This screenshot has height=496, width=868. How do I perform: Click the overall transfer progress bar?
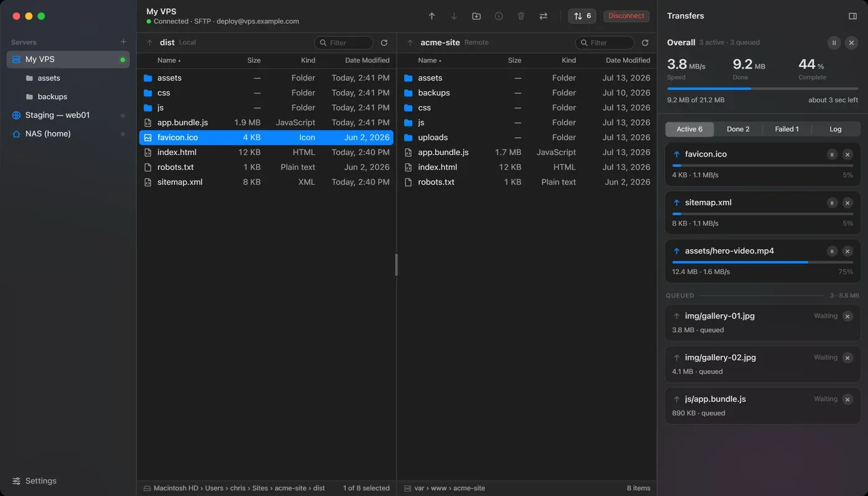pyautogui.click(x=763, y=89)
